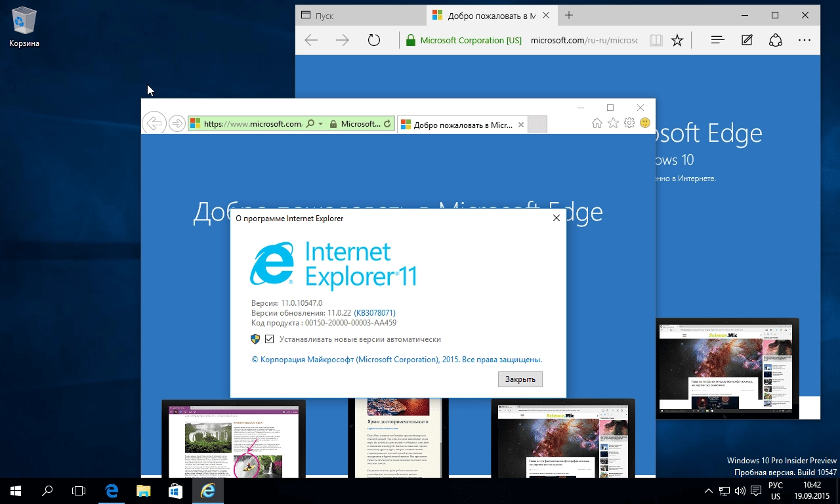This screenshot has width=840, height=504.
Task: Open Tools gear in Internet Explorer
Action: pos(629,123)
